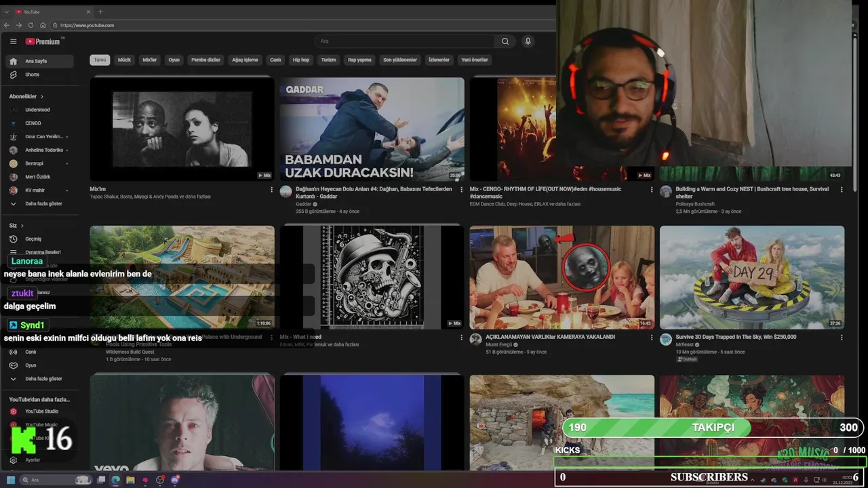The image size is (868, 488).
Task: Click the YouTube search field Ara
Action: coord(405,41)
